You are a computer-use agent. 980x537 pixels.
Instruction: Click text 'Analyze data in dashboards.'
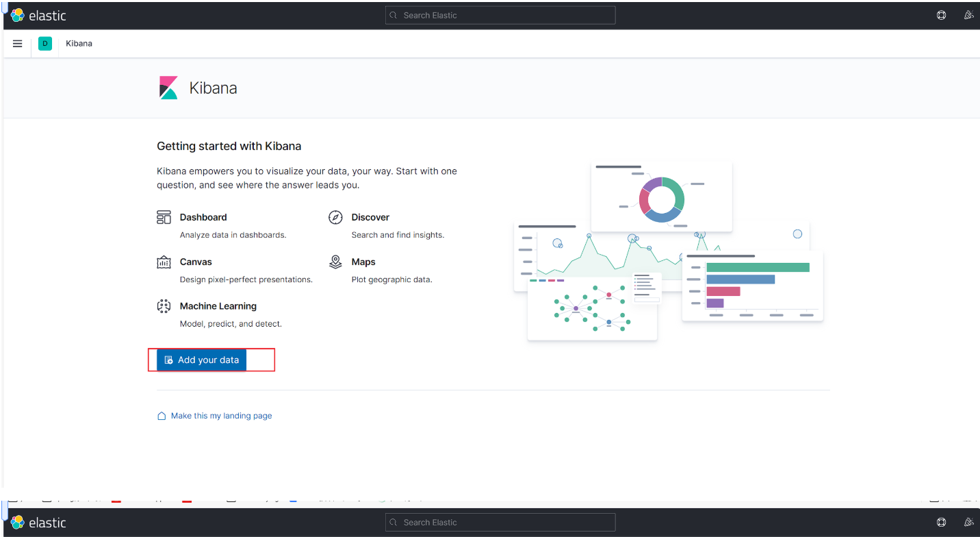click(x=233, y=235)
